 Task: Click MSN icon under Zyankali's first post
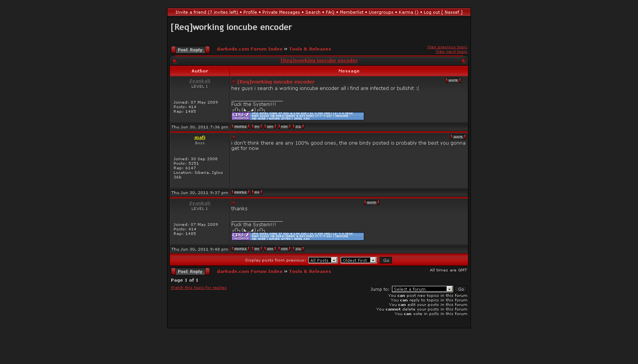(x=284, y=127)
